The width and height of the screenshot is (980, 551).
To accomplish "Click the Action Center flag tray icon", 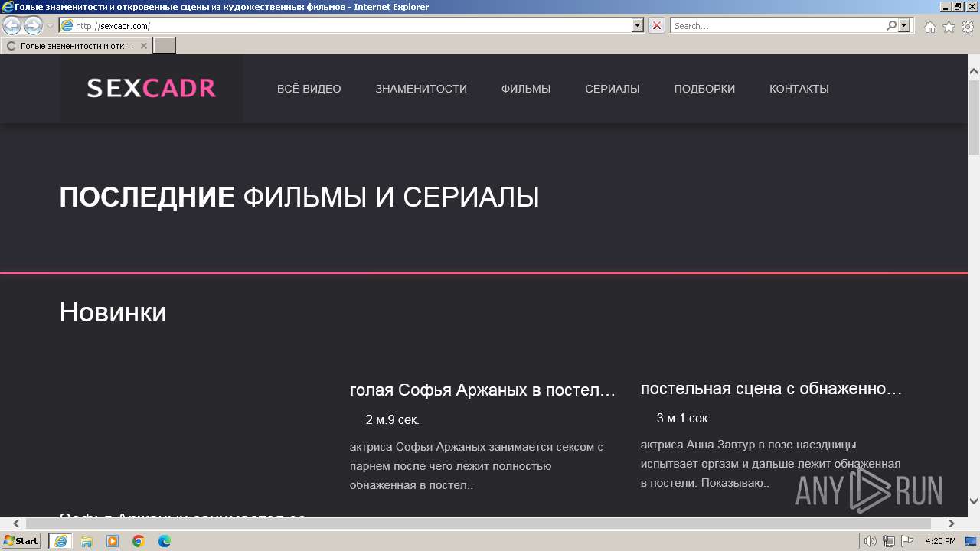I will click(x=907, y=541).
